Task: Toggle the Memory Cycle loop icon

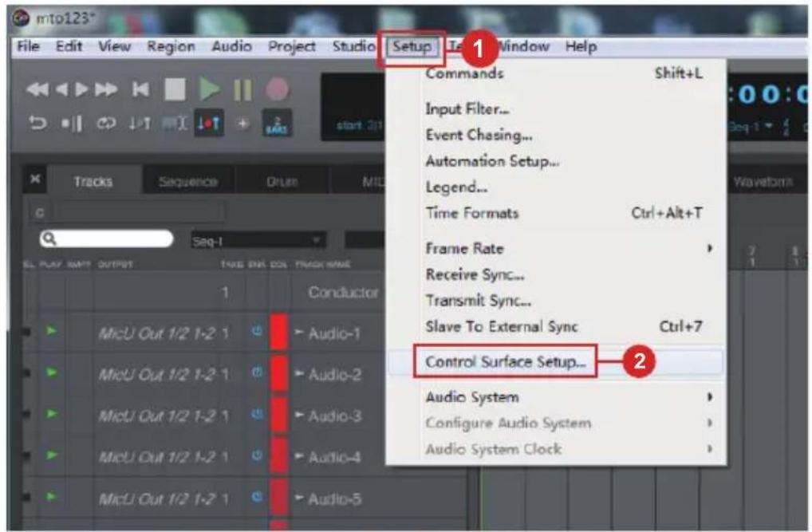Action: click(105, 124)
